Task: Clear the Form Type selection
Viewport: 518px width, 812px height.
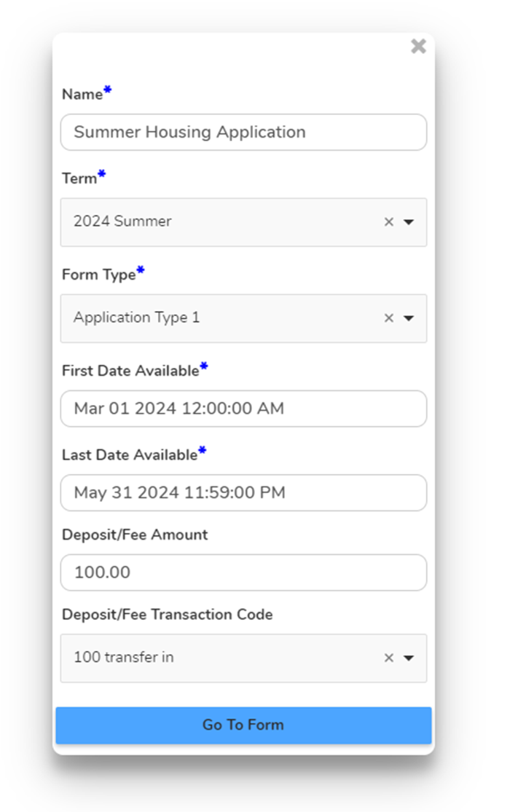Action: [x=388, y=318]
